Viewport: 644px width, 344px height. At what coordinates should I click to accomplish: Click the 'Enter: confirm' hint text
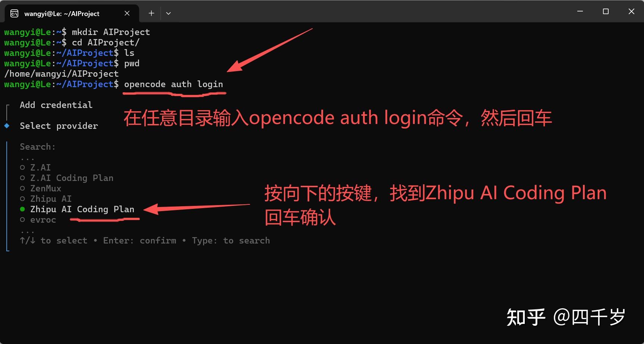pyautogui.click(x=140, y=241)
